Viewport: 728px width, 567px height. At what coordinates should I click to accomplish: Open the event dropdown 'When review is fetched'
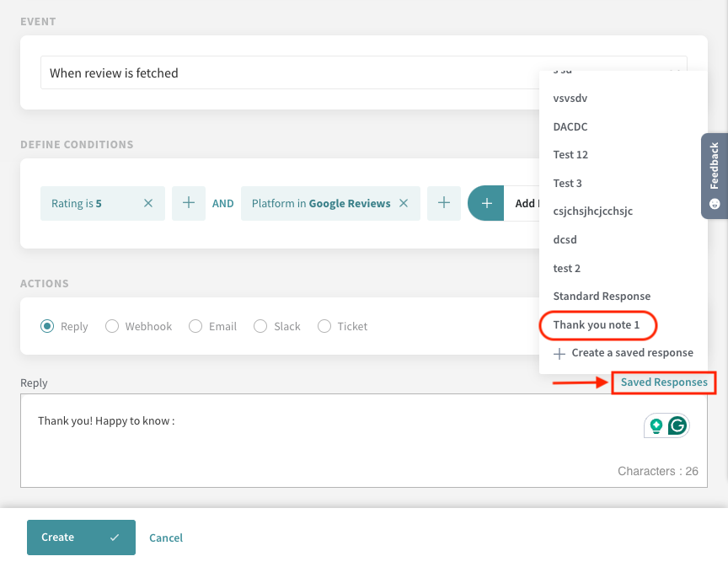pos(286,73)
